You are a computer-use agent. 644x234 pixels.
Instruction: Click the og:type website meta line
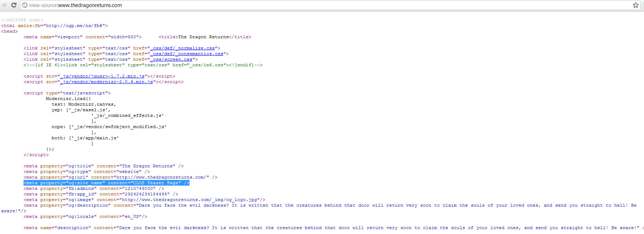(87, 172)
